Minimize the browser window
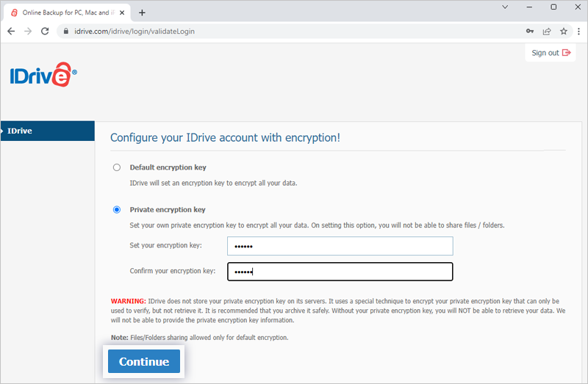The width and height of the screenshot is (588, 384). click(x=529, y=7)
